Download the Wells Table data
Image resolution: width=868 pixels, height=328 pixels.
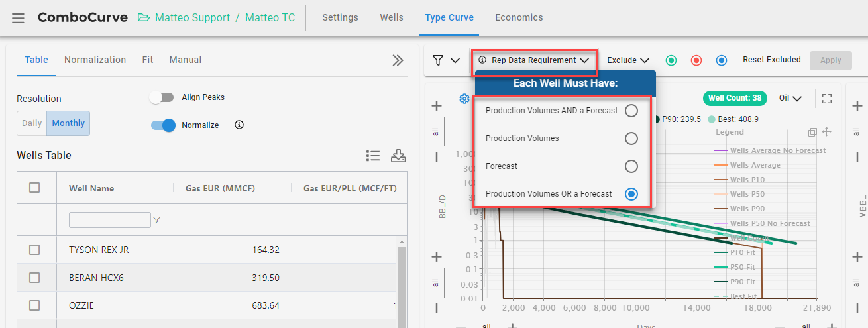398,156
